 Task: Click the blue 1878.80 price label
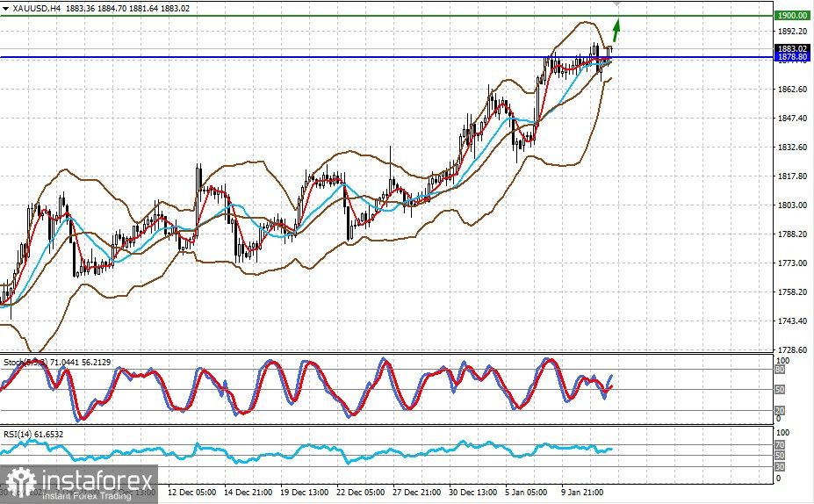click(x=792, y=56)
